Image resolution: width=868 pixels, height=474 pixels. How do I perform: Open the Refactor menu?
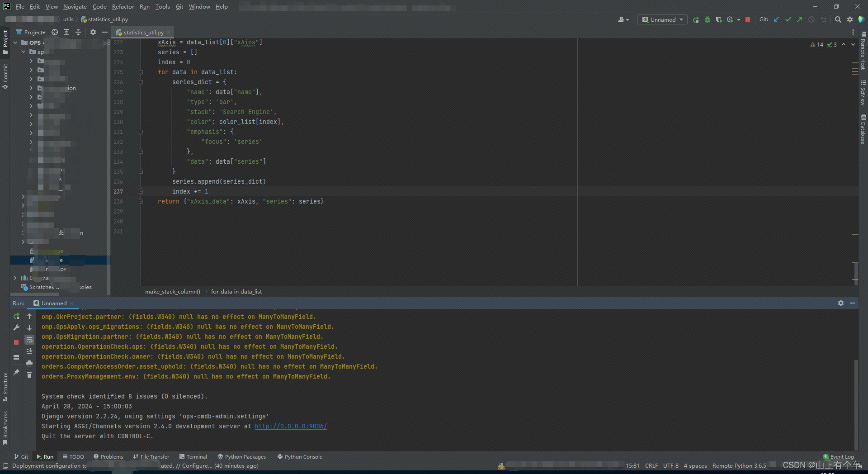tap(123, 6)
